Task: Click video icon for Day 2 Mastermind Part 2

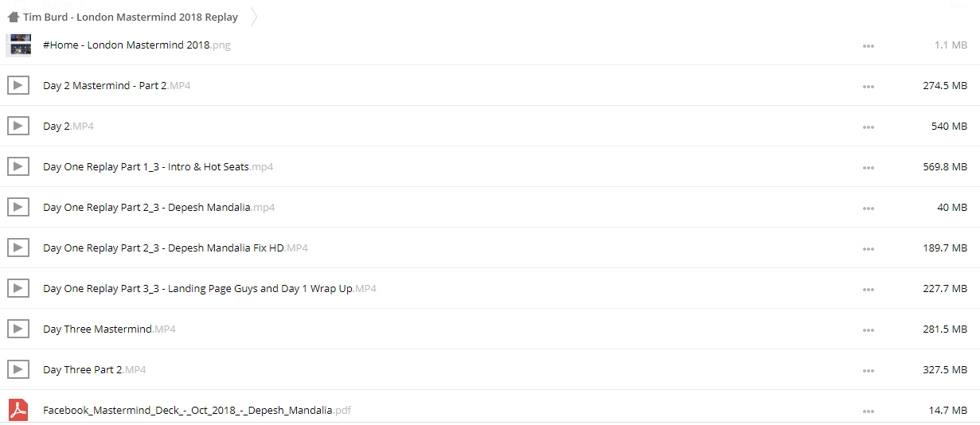Action: tap(18, 85)
